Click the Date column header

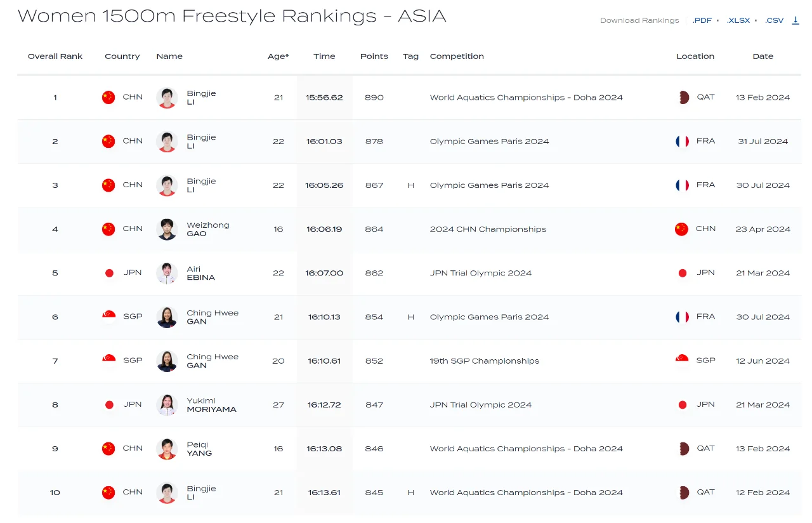pos(763,56)
